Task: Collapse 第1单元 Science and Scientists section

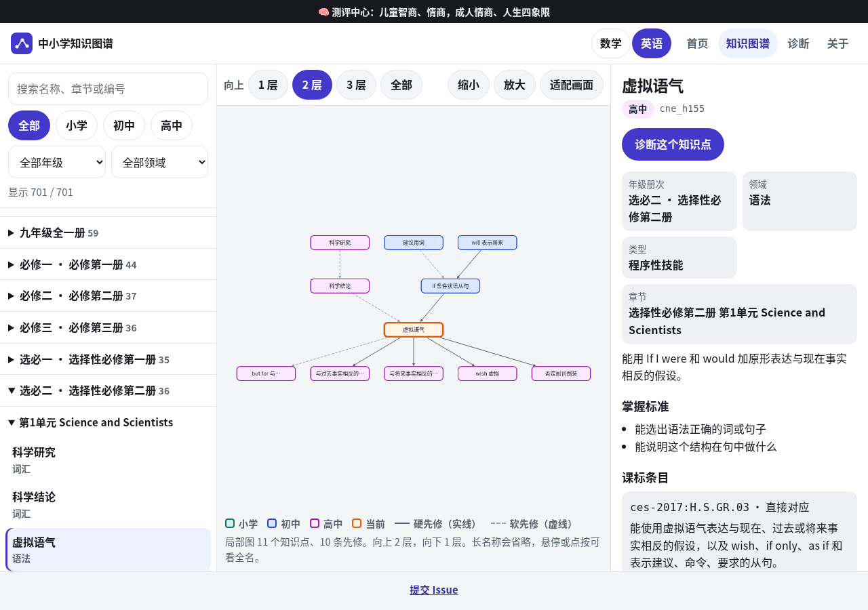Action: [x=108, y=422]
